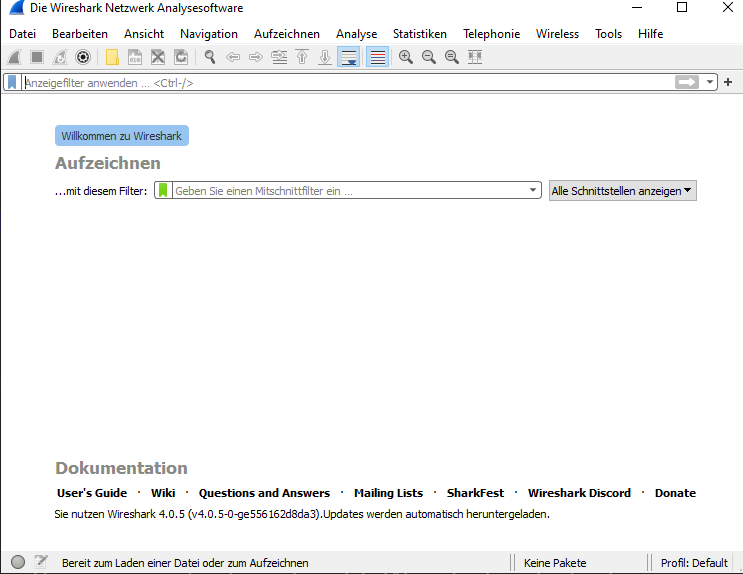Viewport: 743px width, 574px height.
Task: Reload capture file toolbar icon
Action: tap(181, 57)
